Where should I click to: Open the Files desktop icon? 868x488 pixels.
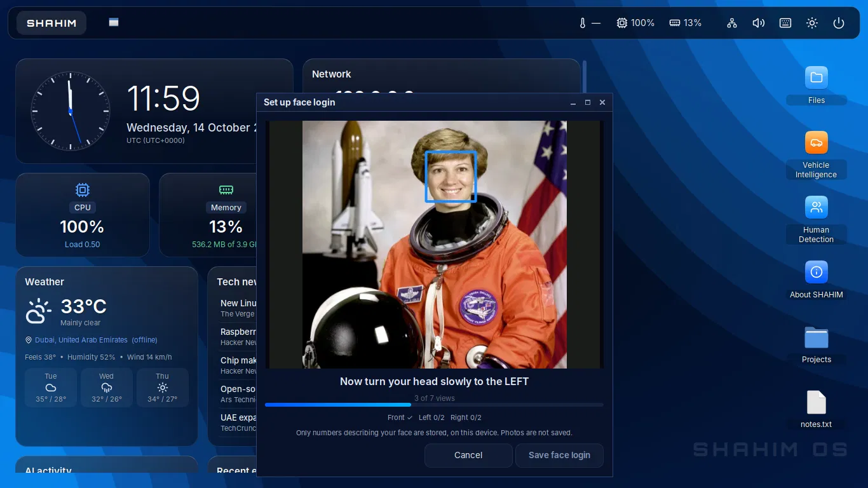(x=817, y=85)
